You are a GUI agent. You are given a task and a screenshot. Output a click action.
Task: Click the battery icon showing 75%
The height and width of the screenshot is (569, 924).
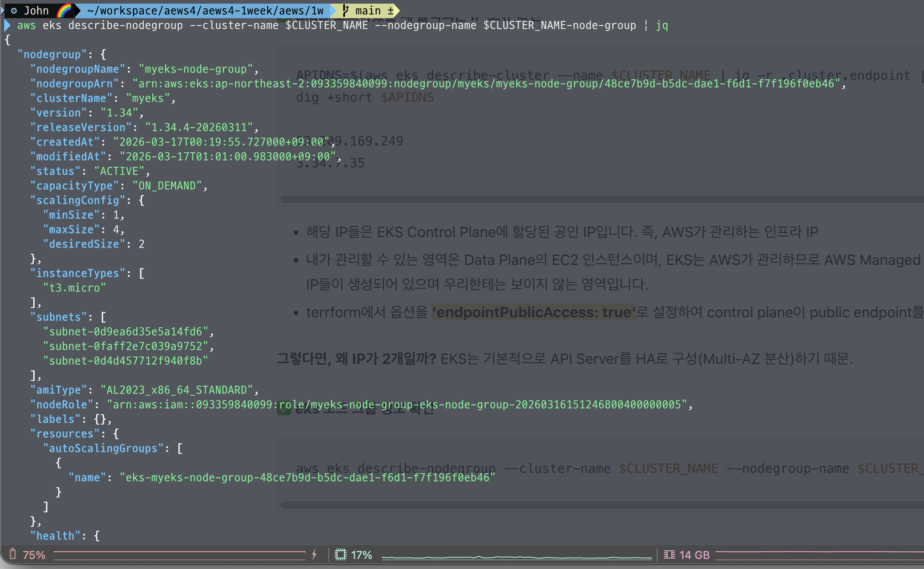pos(13,554)
